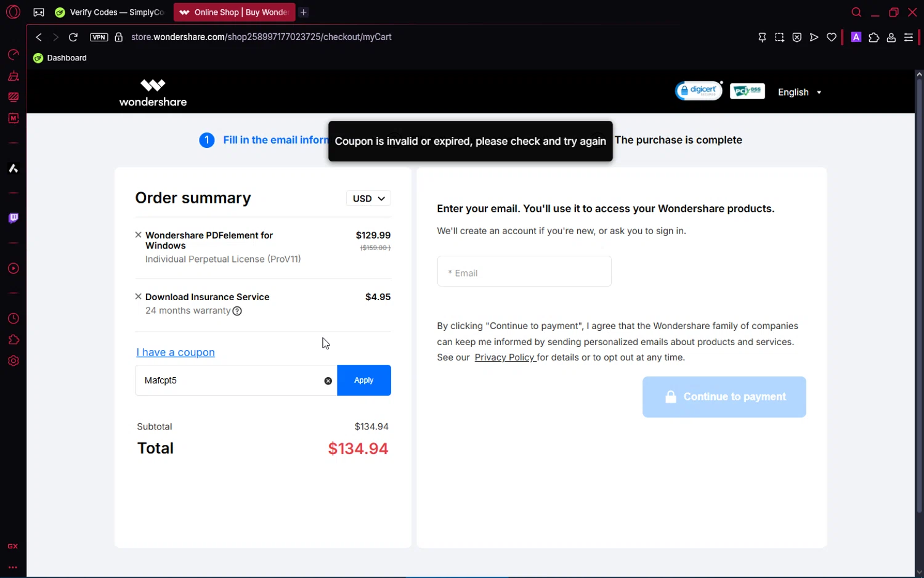Click 'Individual Perpetual License (ProV11)' text
The image size is (924, 578).
(223, 259)
